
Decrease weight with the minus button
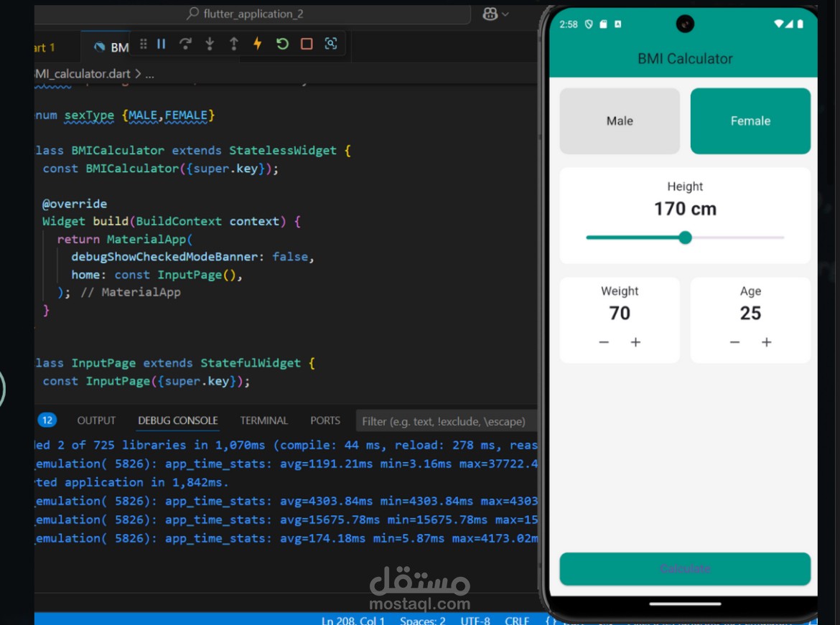coord(604,342)
